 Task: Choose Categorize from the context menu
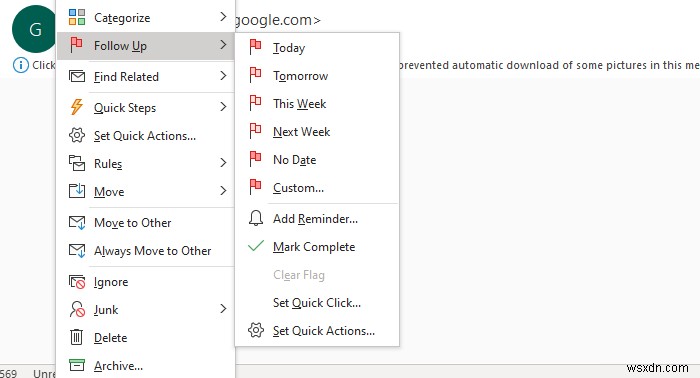(x=146, y=17)
